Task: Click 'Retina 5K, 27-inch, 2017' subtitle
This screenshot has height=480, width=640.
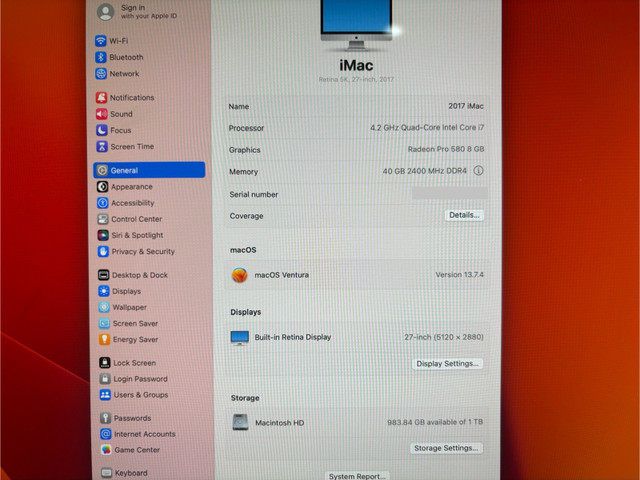Action: pos(356,79)
